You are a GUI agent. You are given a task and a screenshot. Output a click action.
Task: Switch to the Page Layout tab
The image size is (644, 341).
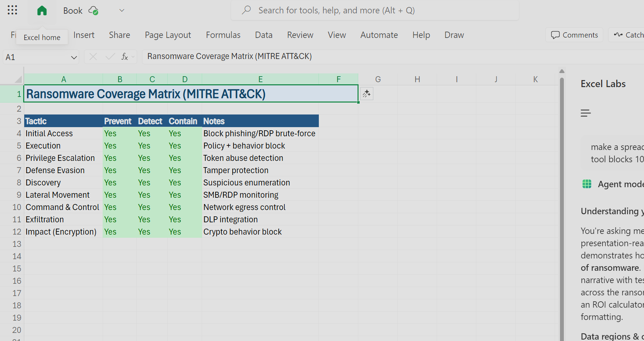click(x=168, y=35)
